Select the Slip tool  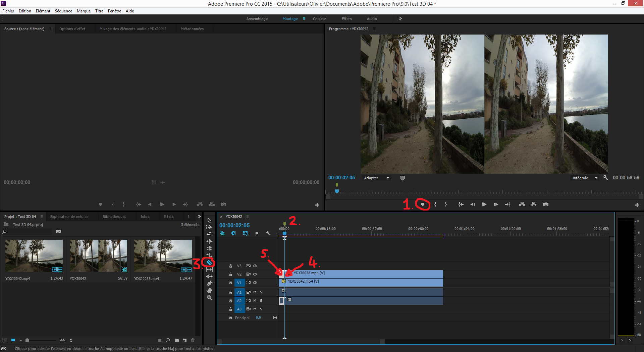[x=209, y=270]
